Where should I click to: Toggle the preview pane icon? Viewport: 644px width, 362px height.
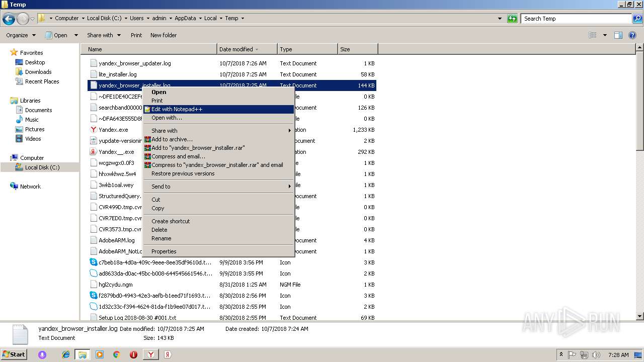click(x=618, y=35)
